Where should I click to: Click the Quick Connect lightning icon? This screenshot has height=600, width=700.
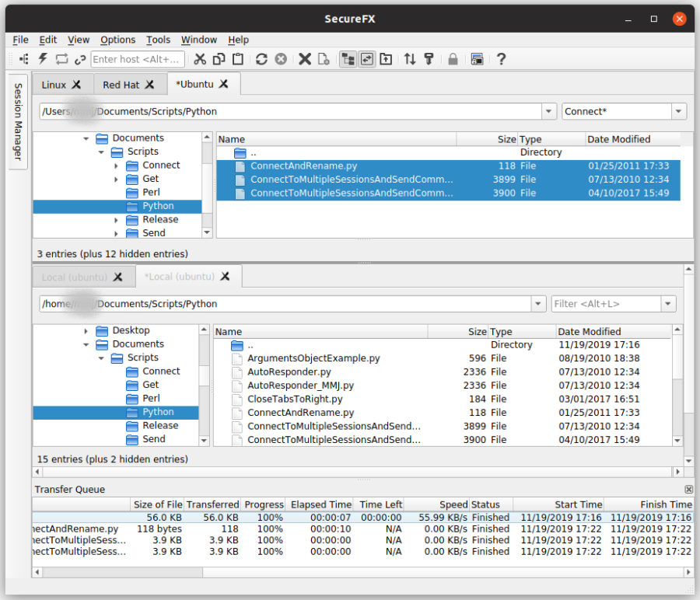click(43, 59)
